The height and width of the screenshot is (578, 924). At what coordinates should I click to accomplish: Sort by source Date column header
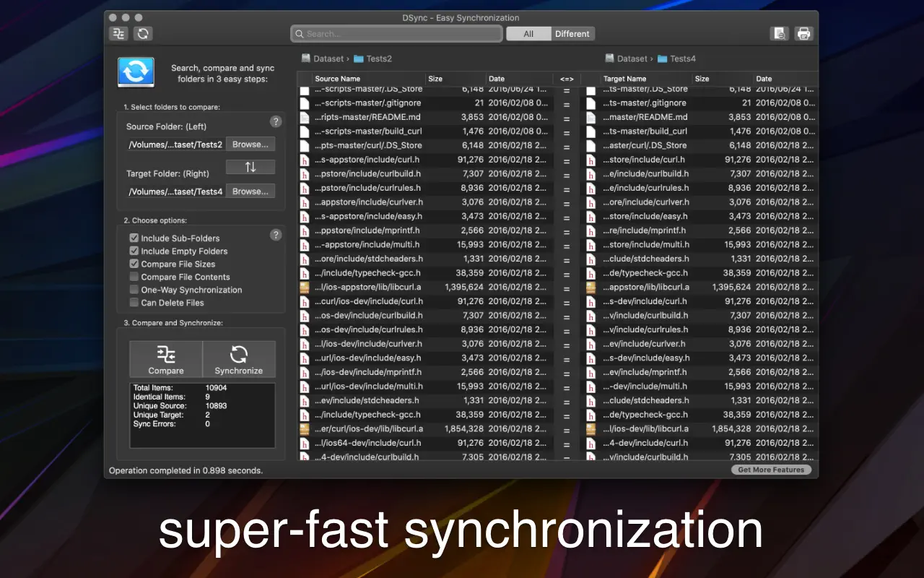tap(520, 79)
